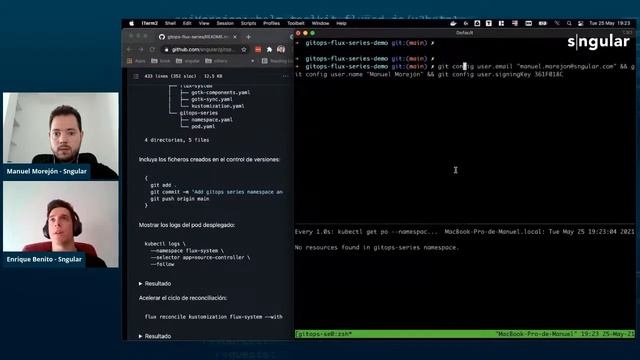Close the GitHub README browser tab

[x=235, y=37]
